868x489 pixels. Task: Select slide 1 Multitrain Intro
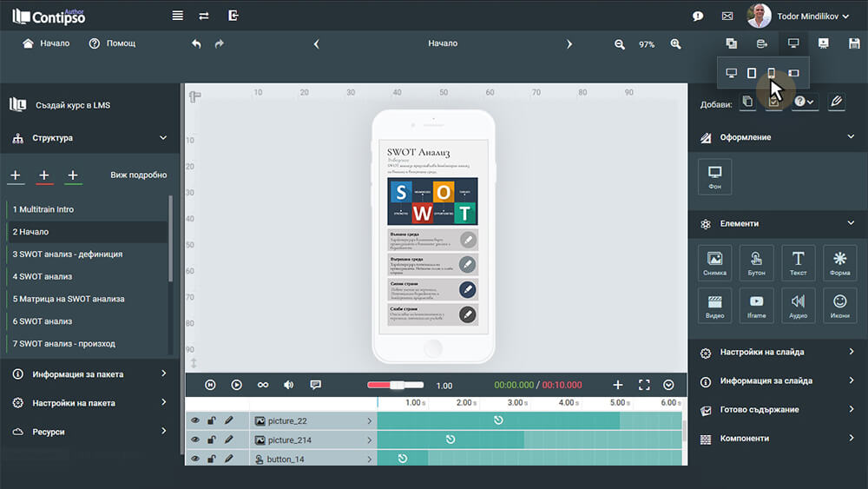coord(87,209)
